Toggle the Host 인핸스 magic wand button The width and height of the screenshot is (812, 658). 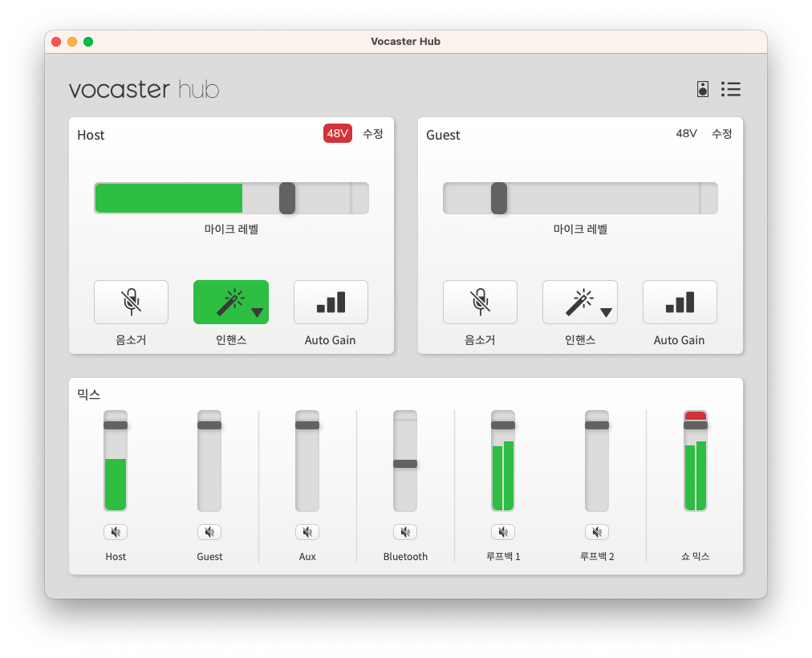coord(229,303)
